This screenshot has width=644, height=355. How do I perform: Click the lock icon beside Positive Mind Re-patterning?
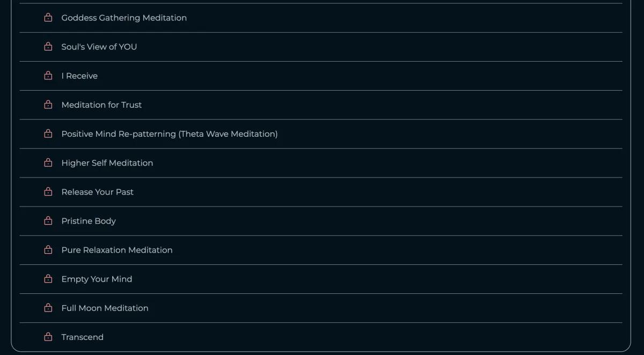coord(48,134)
